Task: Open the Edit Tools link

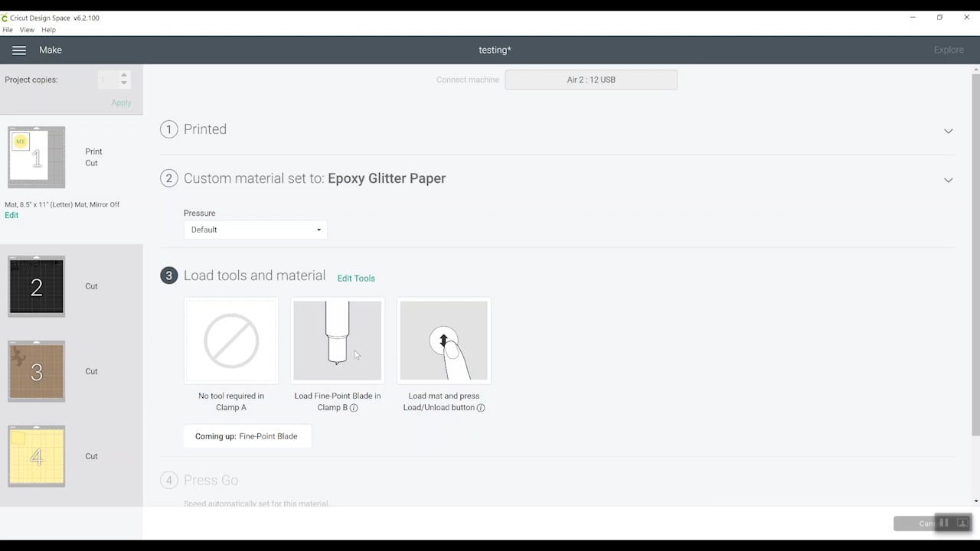Action: pos(356,279)
